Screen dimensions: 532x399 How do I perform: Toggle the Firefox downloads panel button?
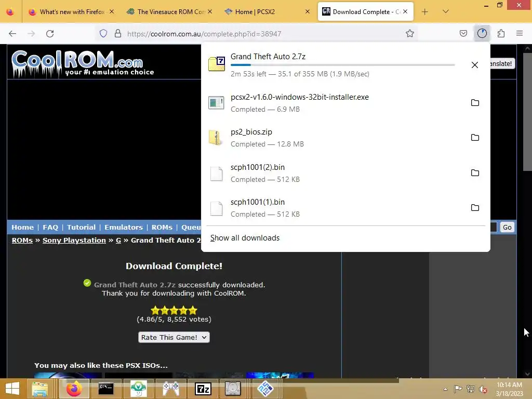click(x=482, y=33)
